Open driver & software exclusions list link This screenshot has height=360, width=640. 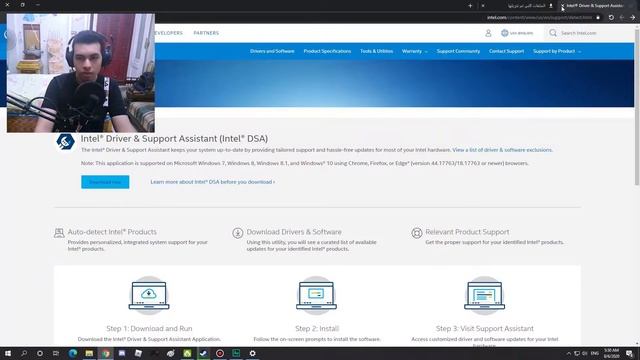(x=502, y=150)
